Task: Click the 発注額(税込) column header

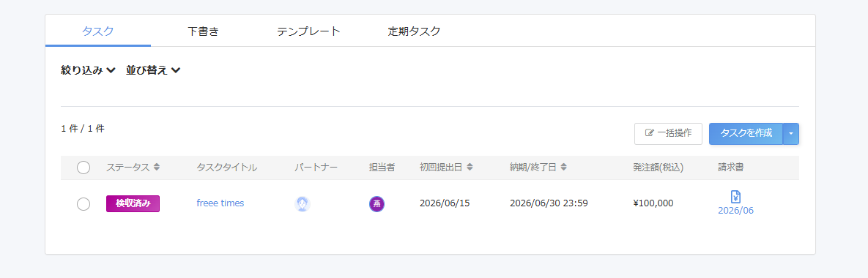Action: click(x=659, y=168)
